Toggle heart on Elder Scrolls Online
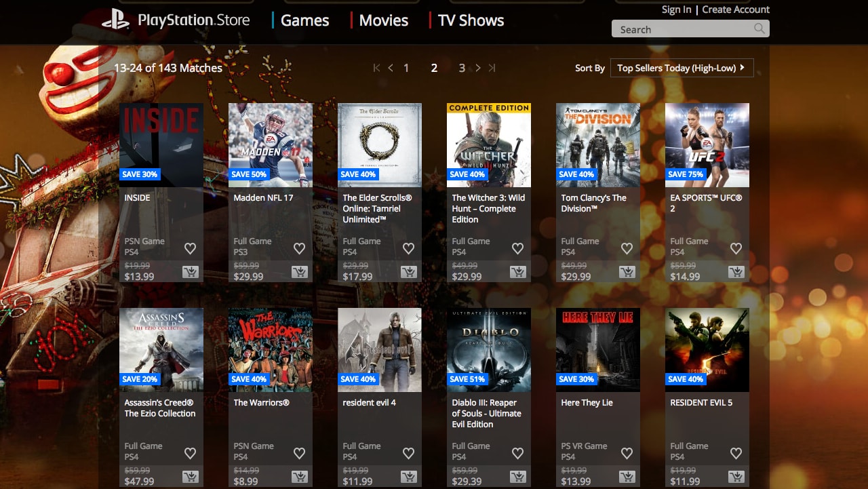This screenshot has height=489, width=868. click(408, 248)
